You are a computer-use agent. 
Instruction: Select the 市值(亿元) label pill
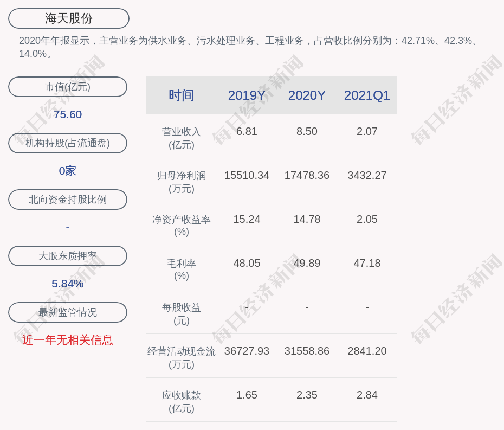point(68,87)
